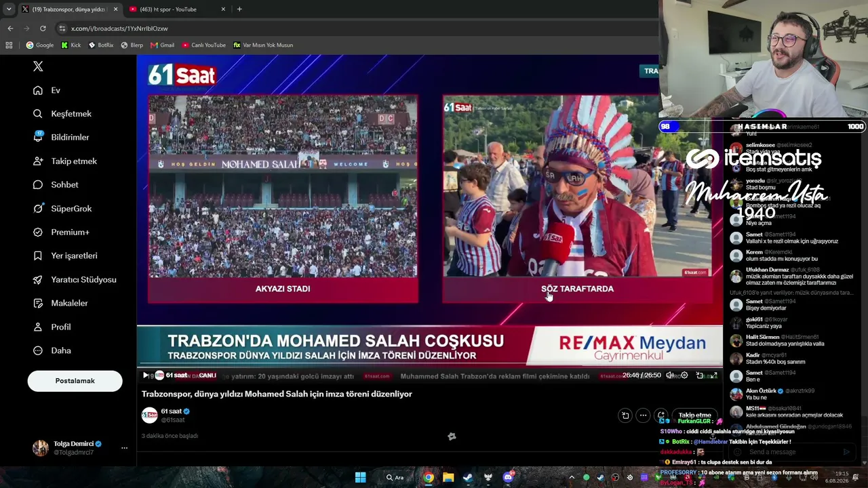This screenshot has height=488, width=868.
Task: Expand the hidden system tray icons chevron
Action: (x=572, y=477)
